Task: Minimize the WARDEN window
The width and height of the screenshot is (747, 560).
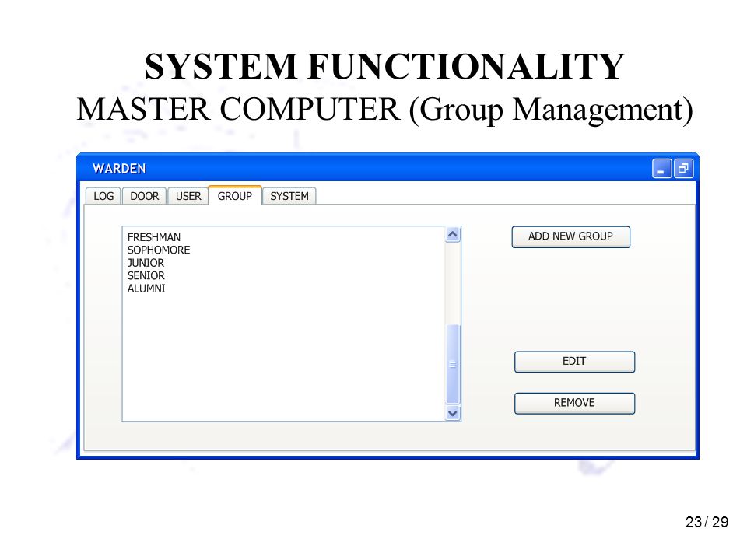Action: click(x=661, y=169)
